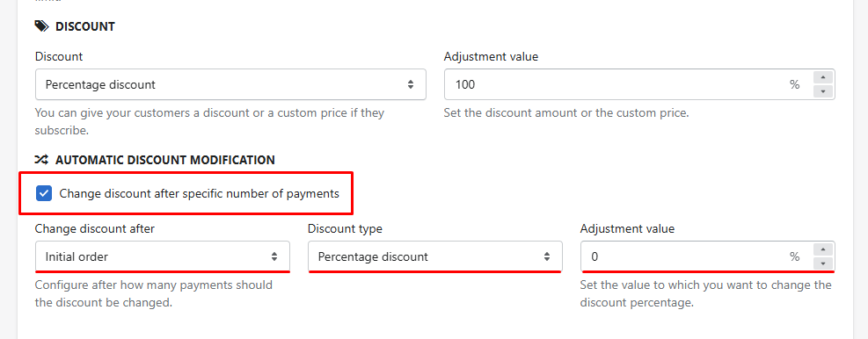Click the AUTOMATIC DISCOUNT MODIFICATION section heading
Image resolution: width=868 pixels, height=339 pixels.
tap(165, 161)
